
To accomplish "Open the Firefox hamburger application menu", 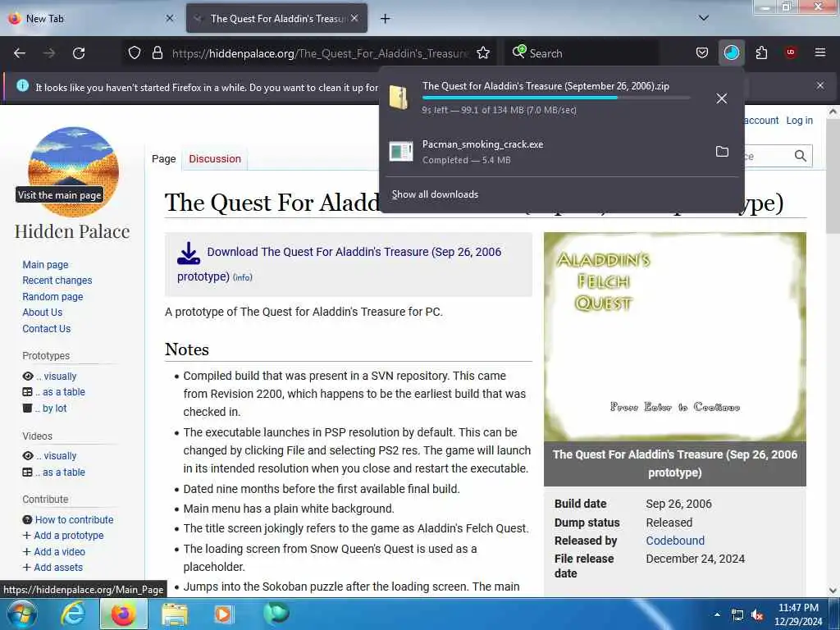I will [820, 53].
